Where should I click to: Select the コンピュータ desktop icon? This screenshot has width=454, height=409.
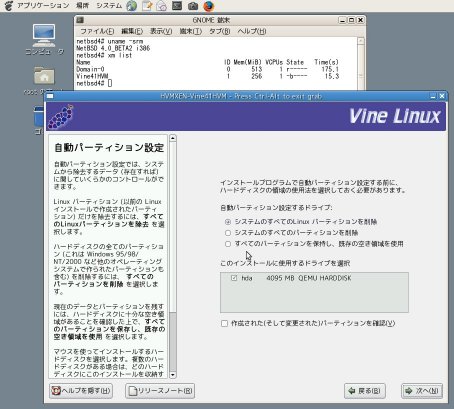[44, 39]
